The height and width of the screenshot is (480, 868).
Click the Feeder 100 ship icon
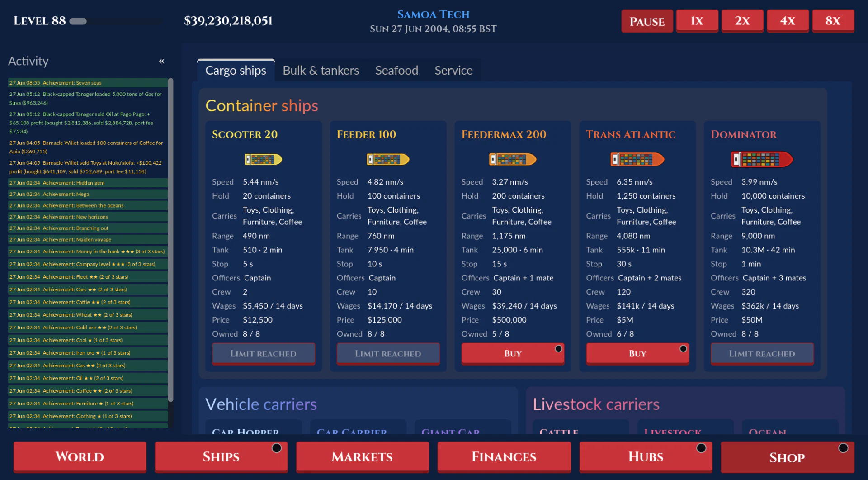(x=388, y=159)
